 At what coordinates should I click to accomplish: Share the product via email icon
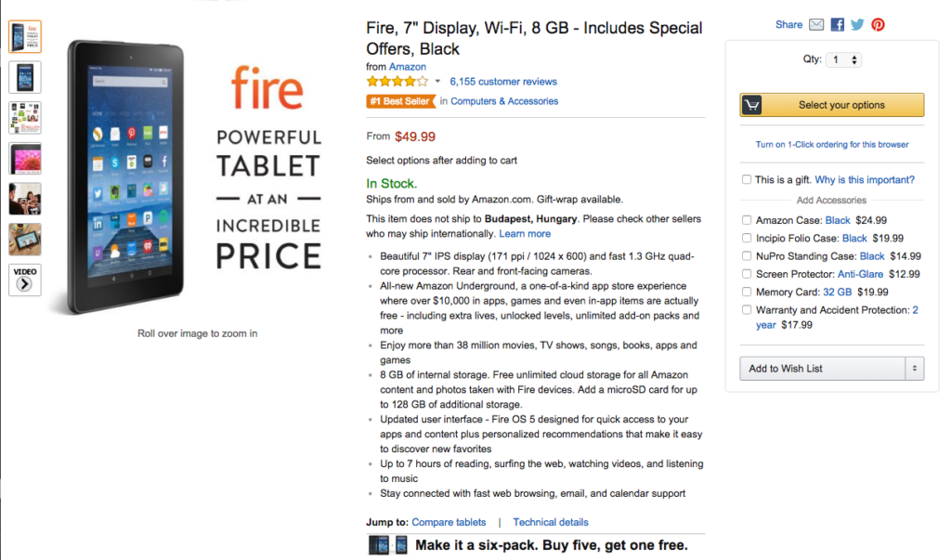point(816,24)
